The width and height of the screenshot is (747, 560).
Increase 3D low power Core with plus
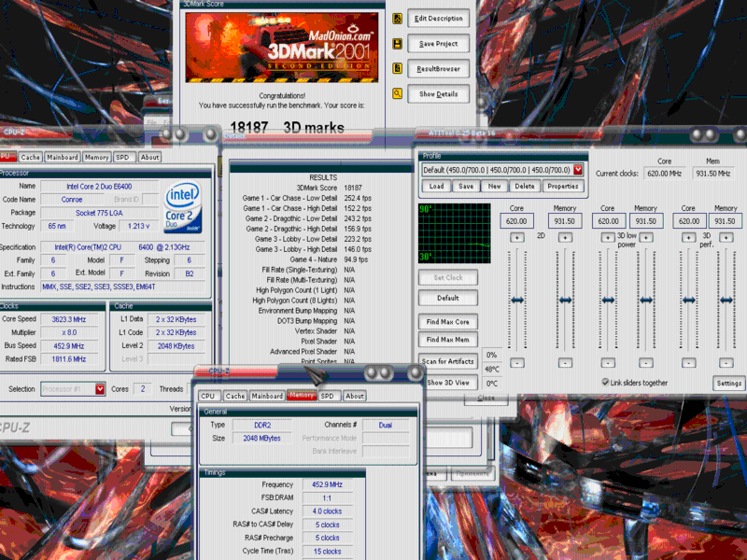(608, 237)
